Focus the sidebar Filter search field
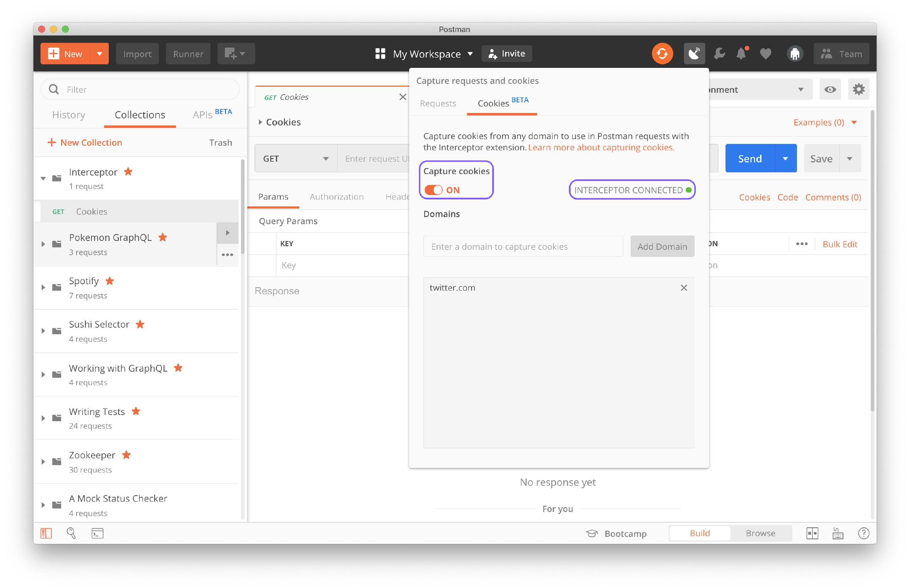 140,89
